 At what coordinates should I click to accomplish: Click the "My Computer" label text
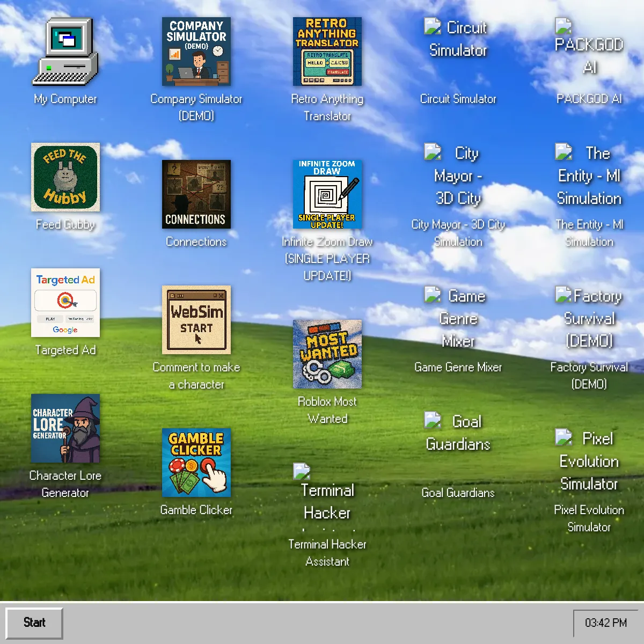point(65,99)
